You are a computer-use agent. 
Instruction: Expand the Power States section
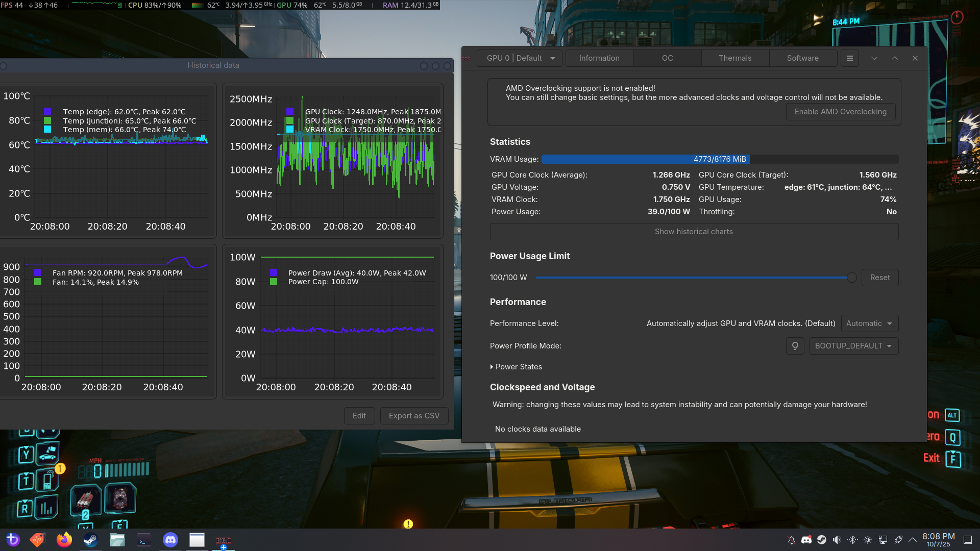coord(516,367)
